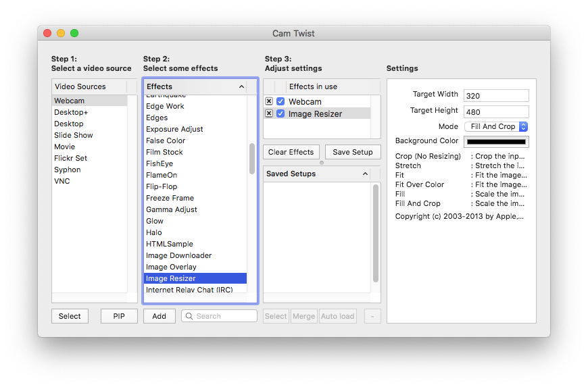Remove Image Resizer with its X icon
This screenshot has width=588, height=387.
tap(268, 113)
